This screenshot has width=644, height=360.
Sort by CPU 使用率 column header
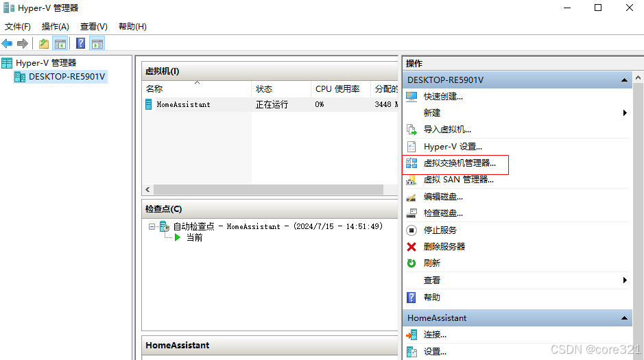coord(340,88)
